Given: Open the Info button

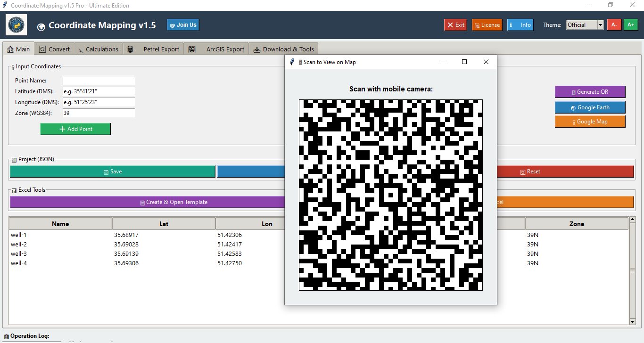Looking at the screenshot, I should tap(520, 25).
